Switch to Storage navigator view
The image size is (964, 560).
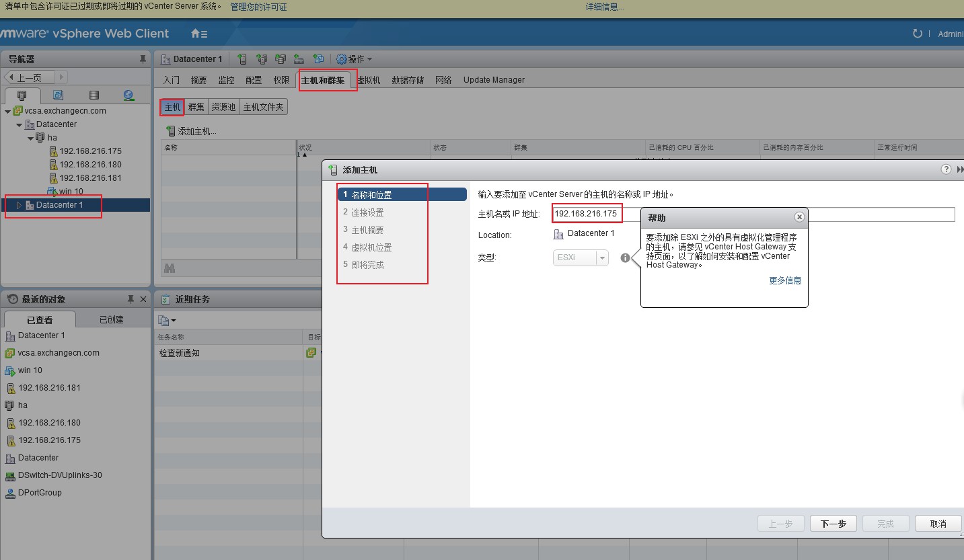click(x=94, y=95)
